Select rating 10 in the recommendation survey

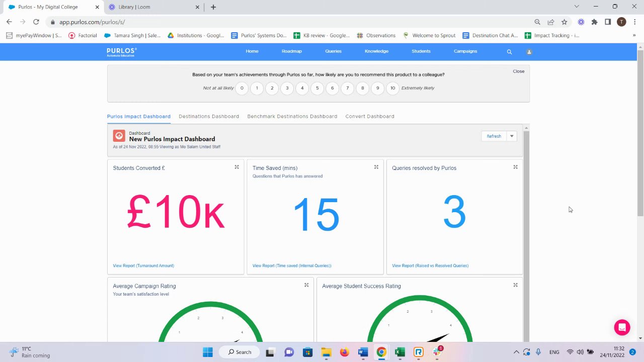[x=392, y=88]
